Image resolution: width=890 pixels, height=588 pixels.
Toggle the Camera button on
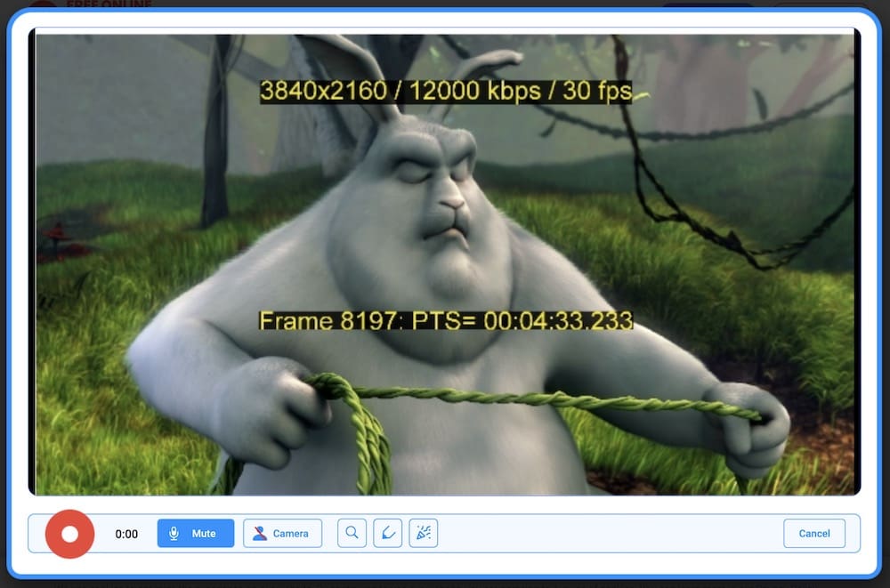pyautogui.click(x=282, y=534)
